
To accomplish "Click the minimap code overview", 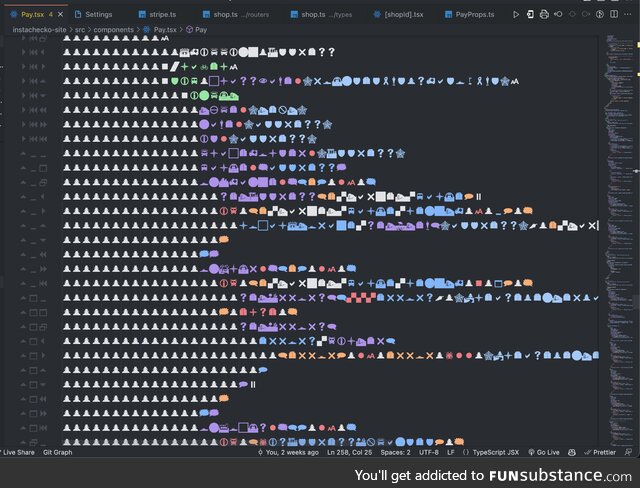I will [619, 241].
